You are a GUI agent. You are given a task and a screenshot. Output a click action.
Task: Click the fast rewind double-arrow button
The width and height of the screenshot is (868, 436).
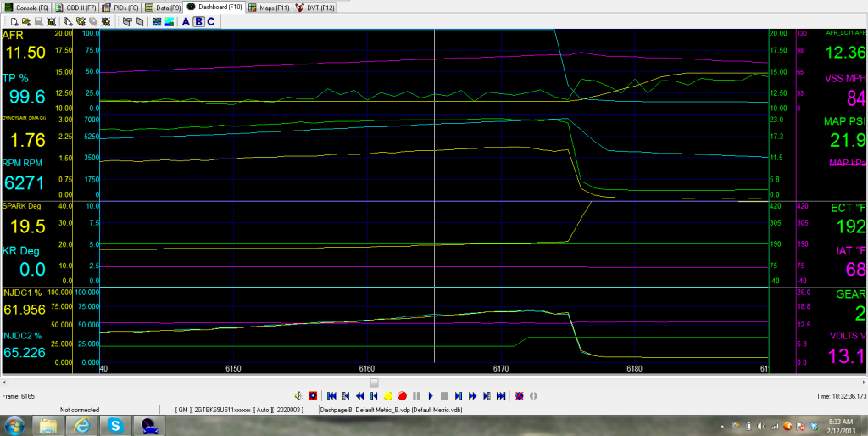click(359, 395)
